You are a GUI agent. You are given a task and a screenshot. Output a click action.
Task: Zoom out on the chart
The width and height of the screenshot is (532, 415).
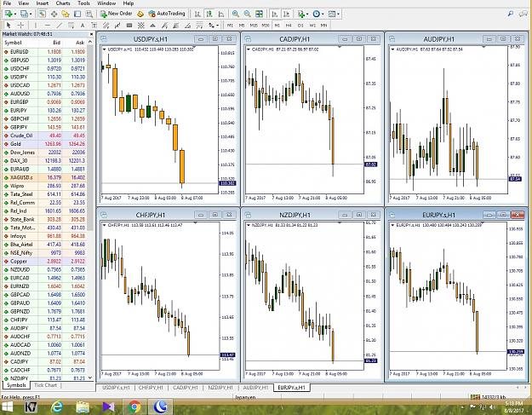[x=247, y=14]
